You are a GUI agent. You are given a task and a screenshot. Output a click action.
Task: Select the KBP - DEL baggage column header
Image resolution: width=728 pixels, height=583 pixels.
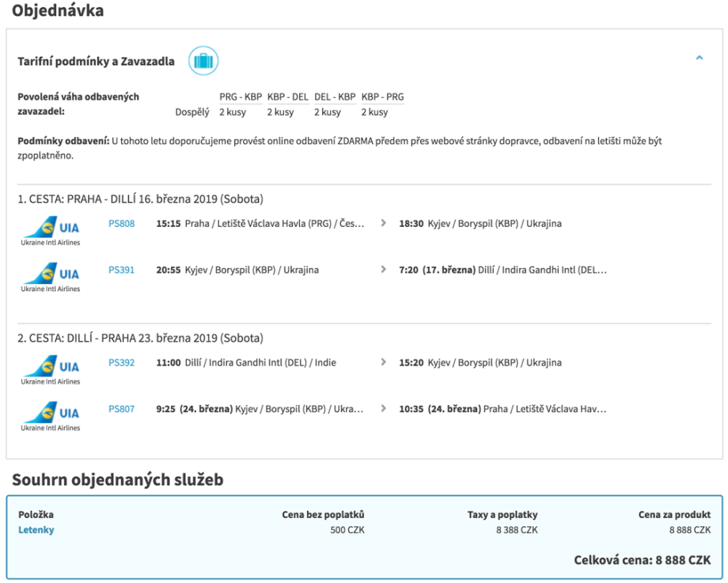point(287,97)
